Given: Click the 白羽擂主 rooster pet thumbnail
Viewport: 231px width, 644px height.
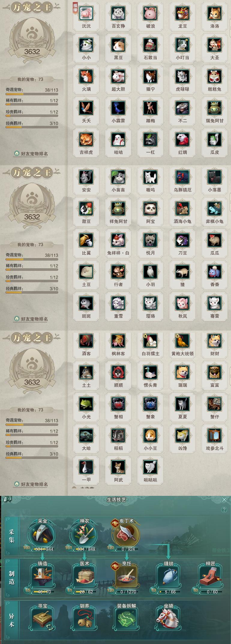Looking at the screenshot, I should 150,341.
